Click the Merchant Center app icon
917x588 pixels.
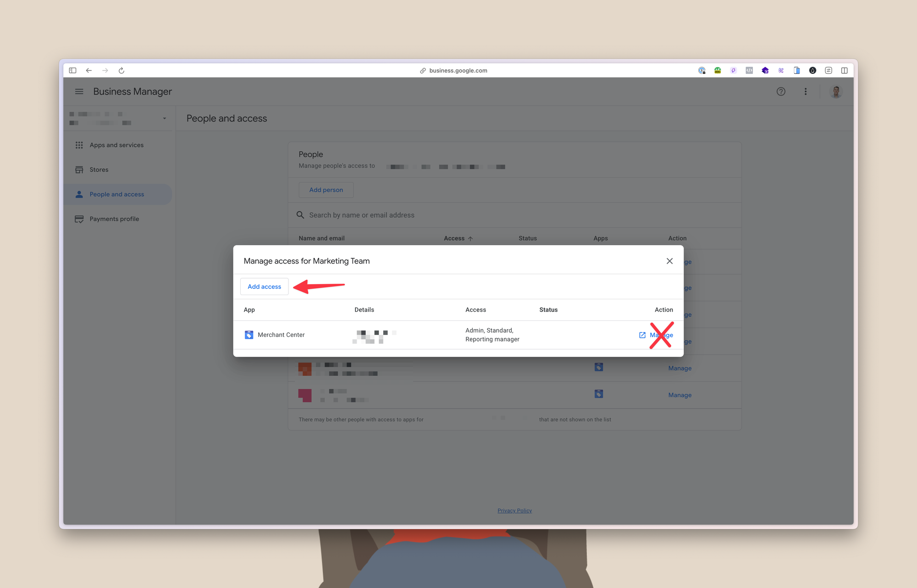pyautogui.click(x=249, y=335)
